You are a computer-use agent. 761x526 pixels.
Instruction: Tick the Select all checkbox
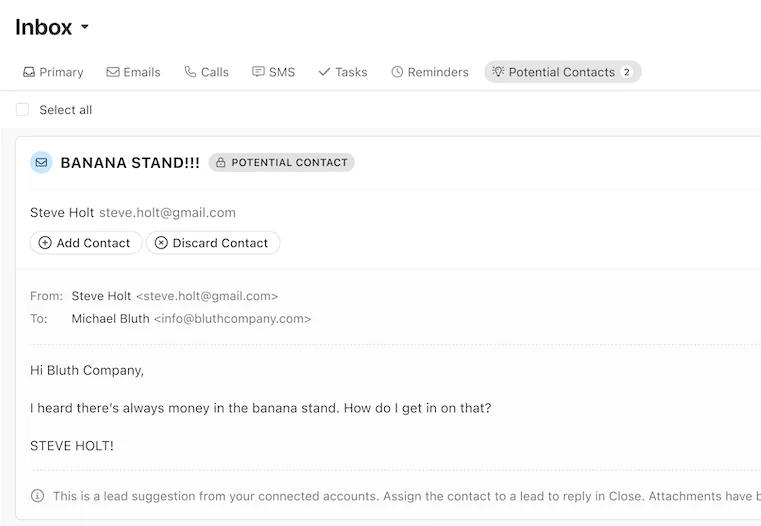pyautogui.click(x=22, y=110)
